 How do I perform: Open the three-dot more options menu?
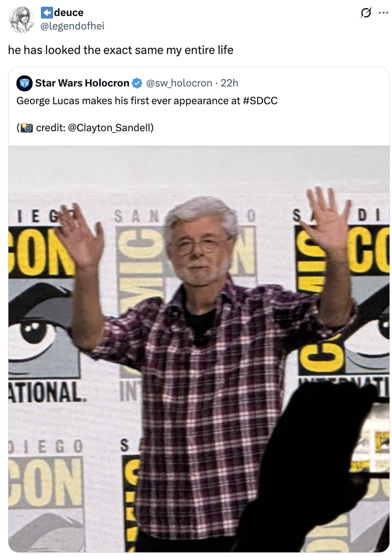click(x=384, y=13)
